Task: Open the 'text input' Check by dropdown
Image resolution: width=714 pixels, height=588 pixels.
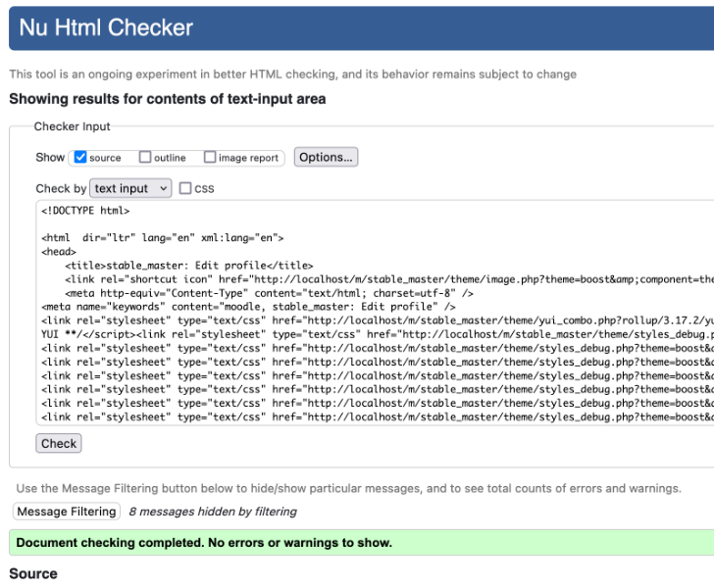Action: [130, 188]
